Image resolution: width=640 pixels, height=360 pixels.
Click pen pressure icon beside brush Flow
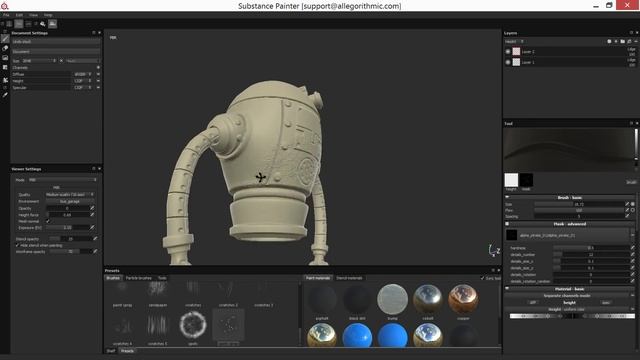627,210
